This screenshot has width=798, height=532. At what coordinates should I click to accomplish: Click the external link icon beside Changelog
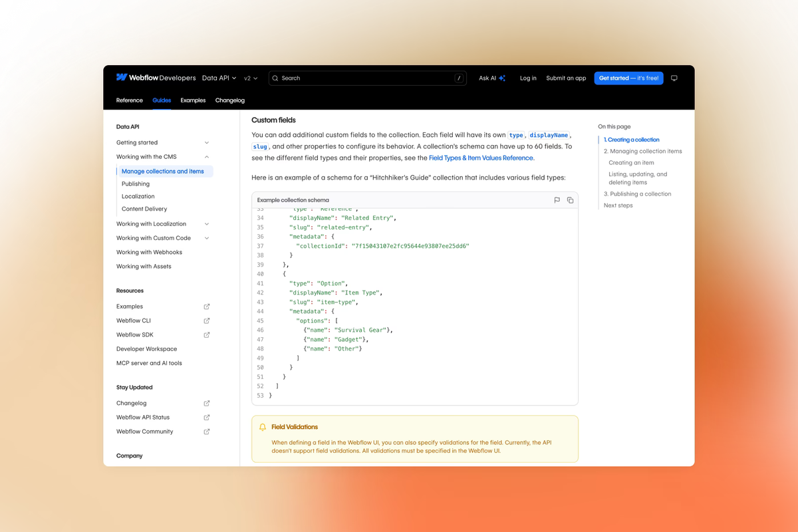click(207, 403)
